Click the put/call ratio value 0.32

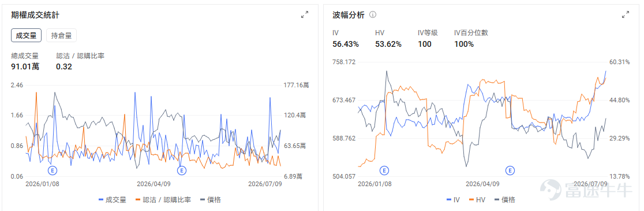tap(64, 66)
